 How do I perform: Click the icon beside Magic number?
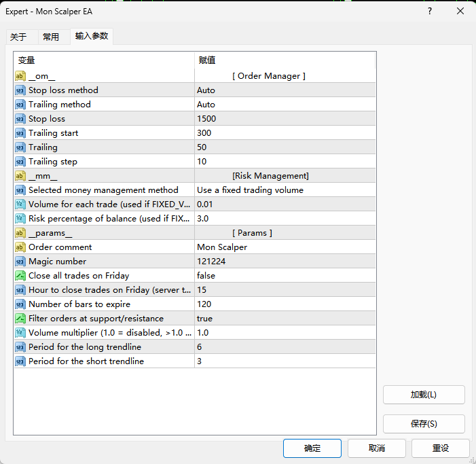pyautogui.click(x=20, y=262)
